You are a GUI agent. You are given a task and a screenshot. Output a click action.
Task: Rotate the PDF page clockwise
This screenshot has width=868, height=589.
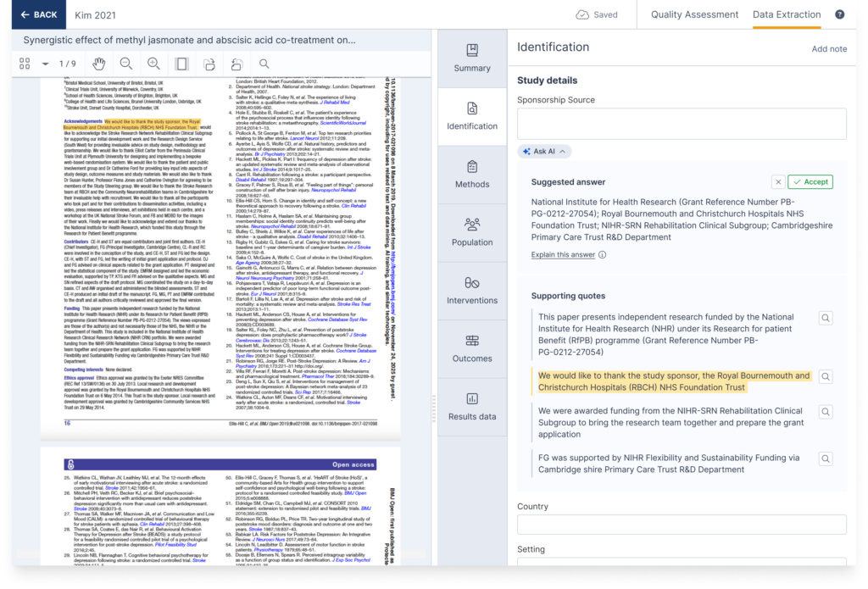(x=209, y=64)
